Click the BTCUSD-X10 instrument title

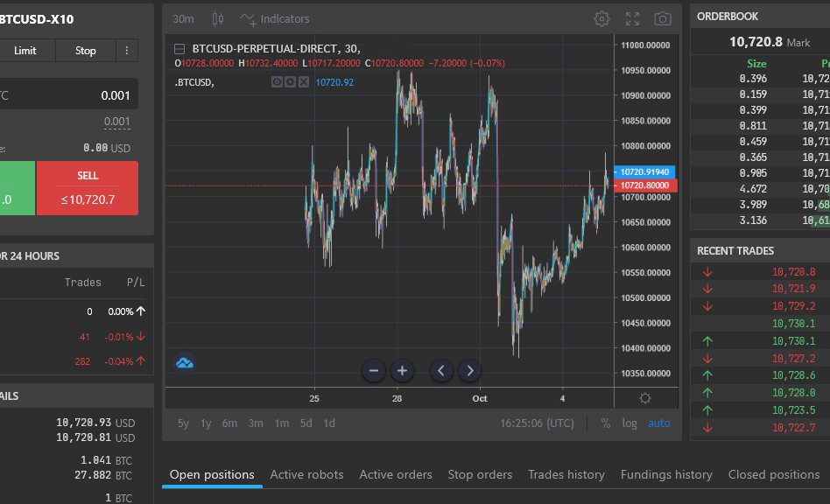(37, 19)
